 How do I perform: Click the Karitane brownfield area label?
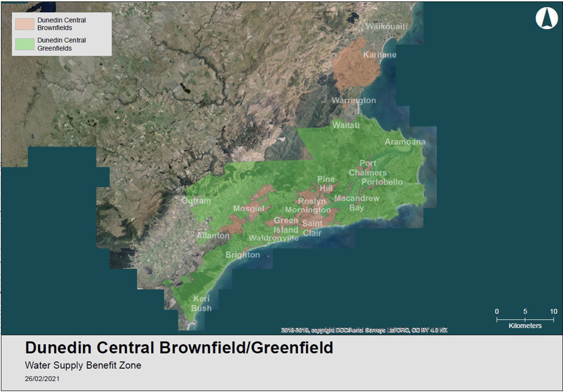point(380,55)
